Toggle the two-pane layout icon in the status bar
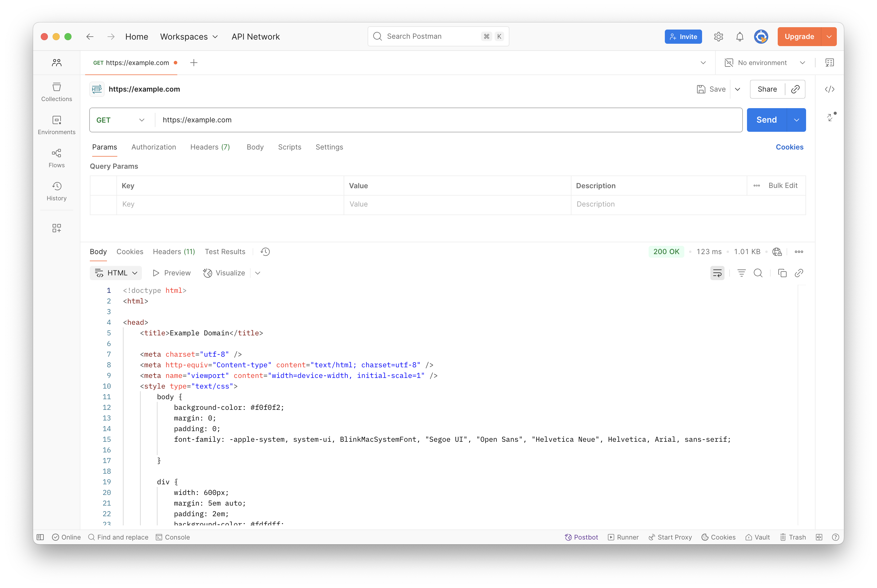 [x=819, y=537]
